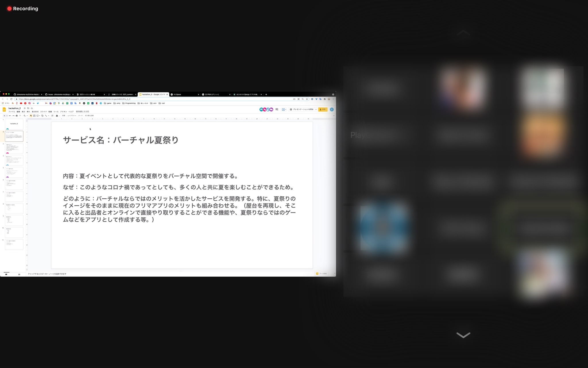Click the account avatar Y in Slides

(x=332, y=110)
